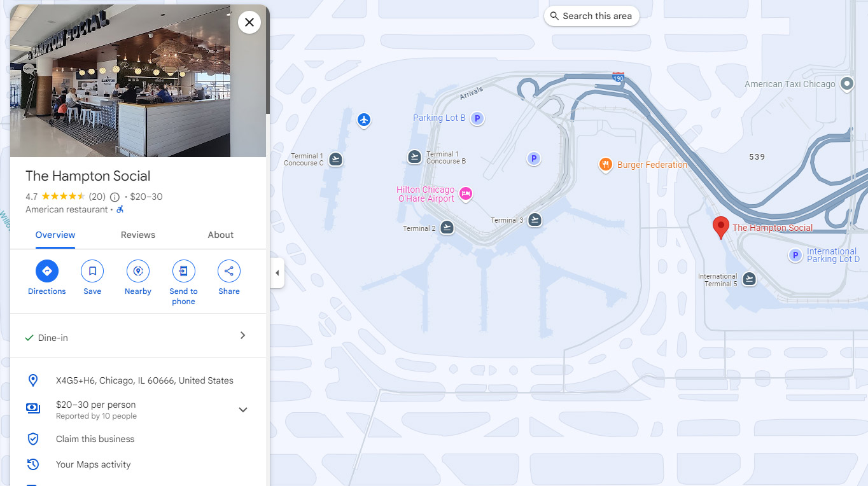Click the Hilton Chicago O'Hare hotel marker
The height and width of the screenshot is (486, 868).
pyautogui.click(x=466, y=193)
